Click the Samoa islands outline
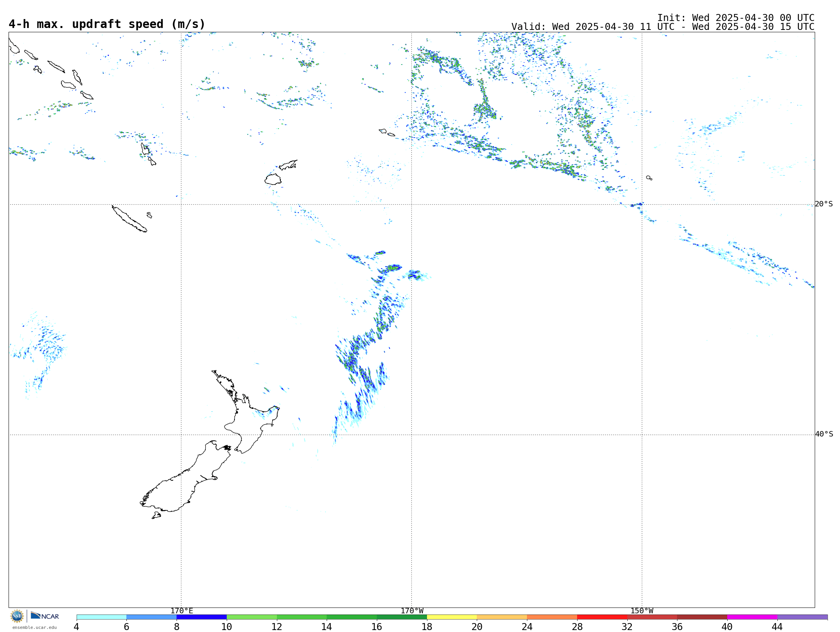 click(387, 133)
